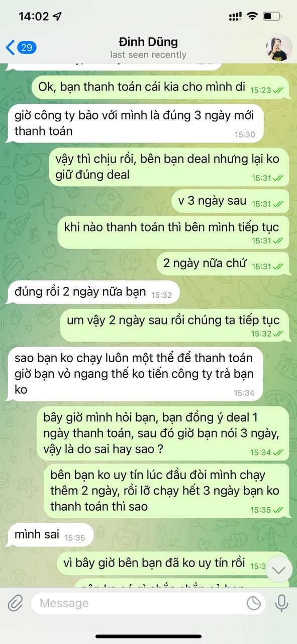Tap the Wi-Fi icon in status bar
This screenshot has width=297, height=644.
coord(252,16)
